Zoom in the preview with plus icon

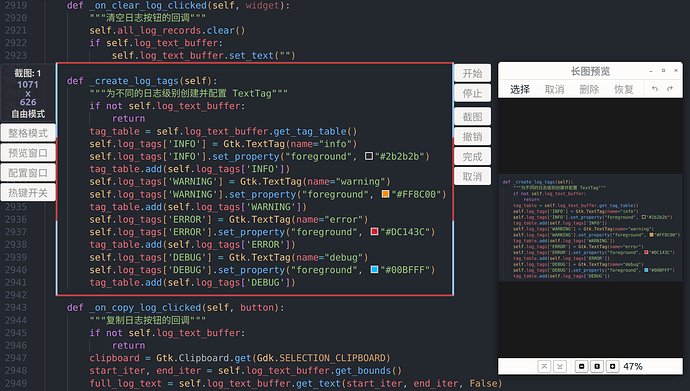click(613, 366)
